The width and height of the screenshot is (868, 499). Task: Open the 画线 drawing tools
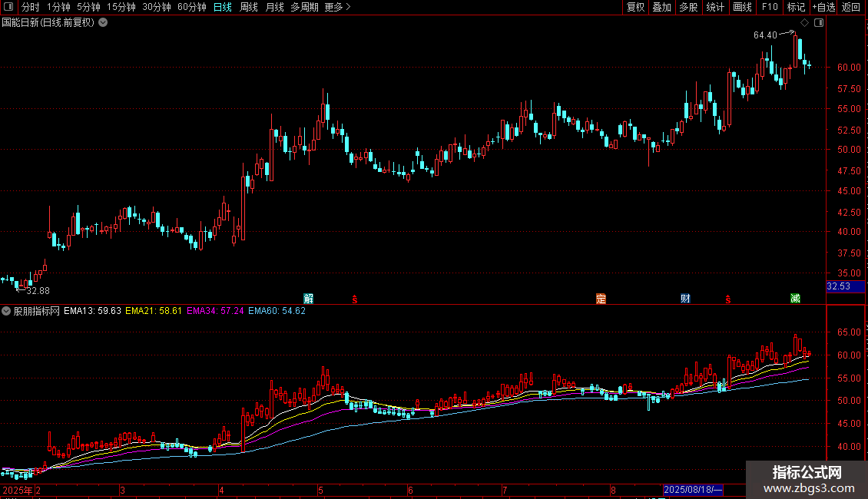point(742,7)
